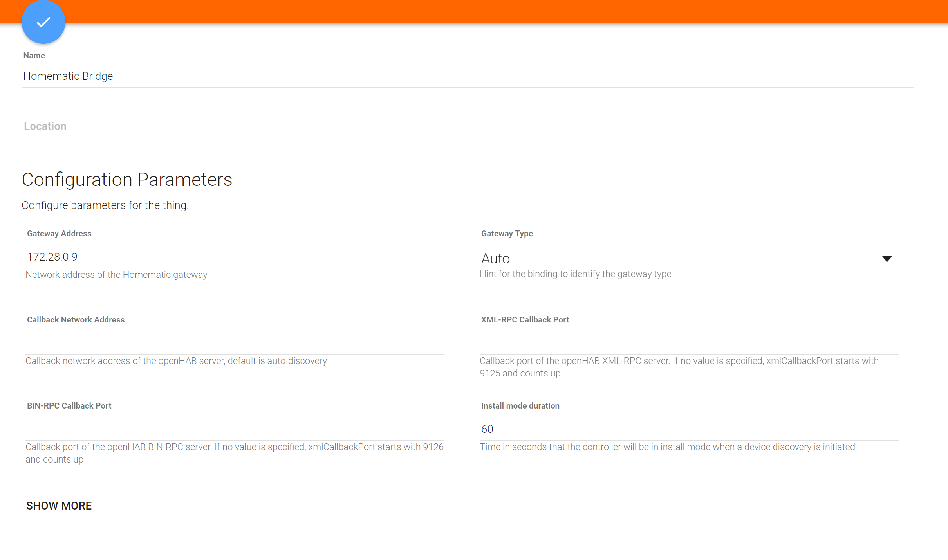Click the 'BIN-RPC Callback Port' label
948x560 pixels.
pyautogui.click(x=69, y=406)
